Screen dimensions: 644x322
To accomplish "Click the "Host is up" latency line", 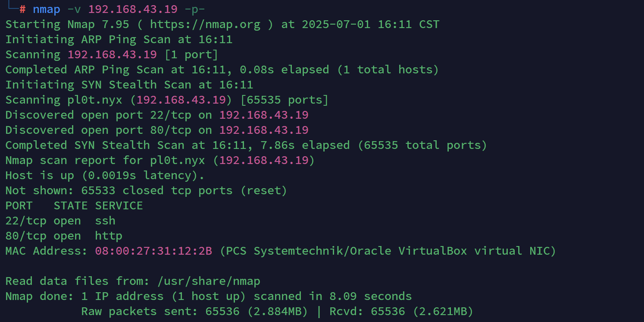I will tap(105, 175).
